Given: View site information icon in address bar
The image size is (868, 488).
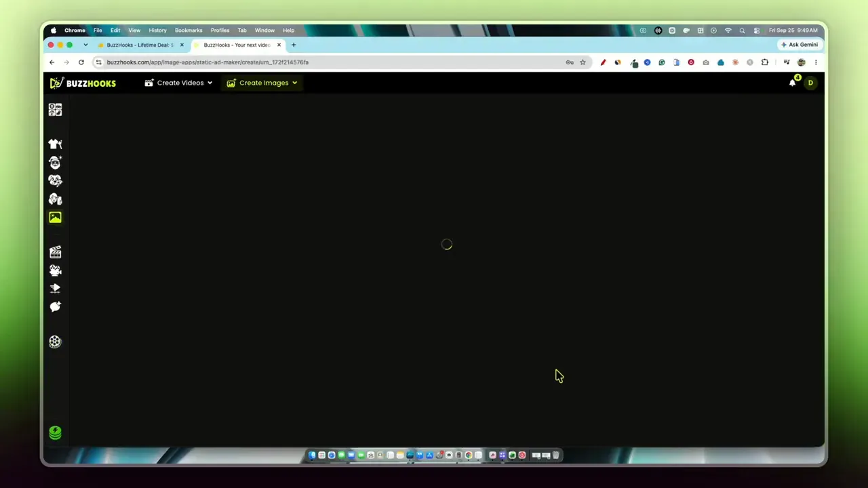Looking at the screenshot, I should click(x=99, y=62).
